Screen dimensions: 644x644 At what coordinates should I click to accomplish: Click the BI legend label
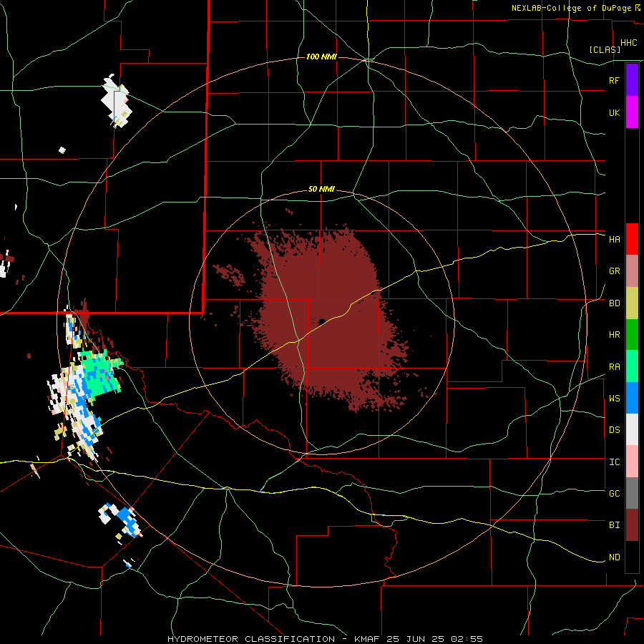(615, 525)
